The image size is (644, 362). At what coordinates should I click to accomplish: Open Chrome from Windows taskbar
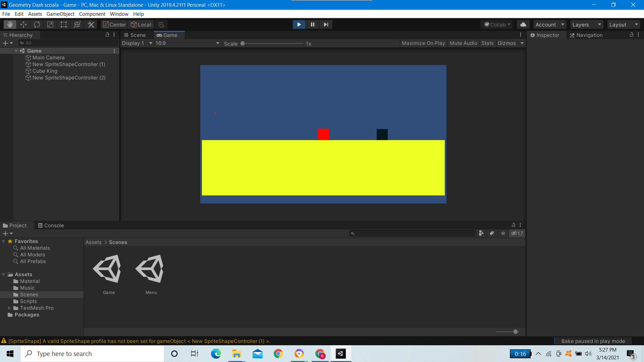(278, 354)
